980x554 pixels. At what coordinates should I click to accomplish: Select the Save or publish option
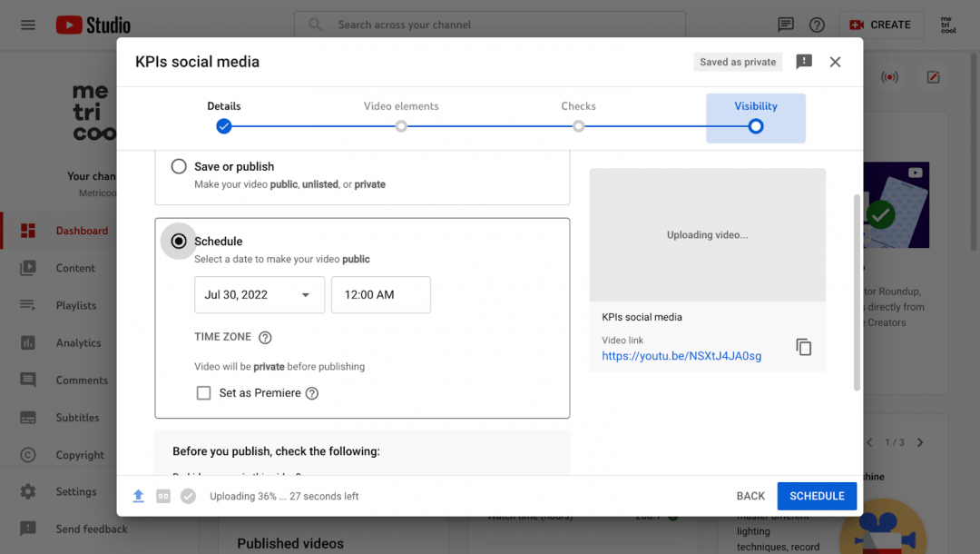178,166
